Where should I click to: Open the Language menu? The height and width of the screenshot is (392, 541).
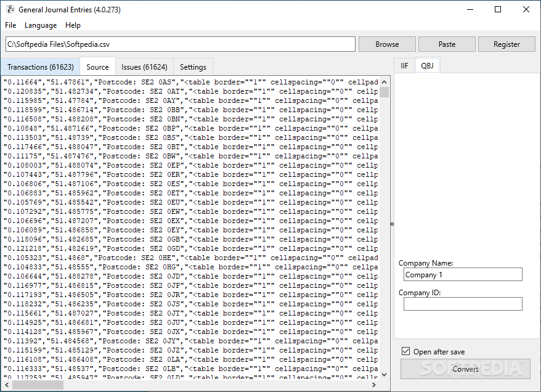[x=41, y=25]
